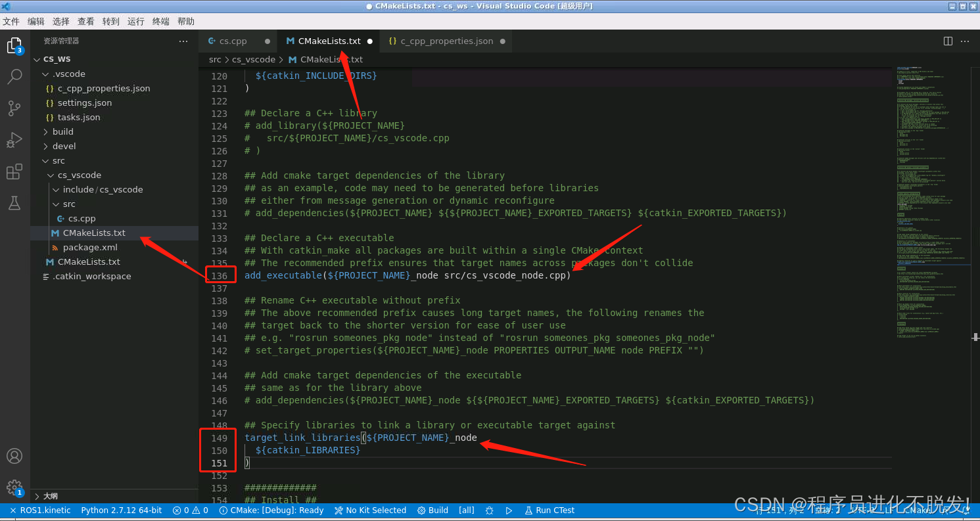This screenshot has height=521, width=980.
Task: Click the ROS1.kinetic status item
Action: (x=40, y=510)
